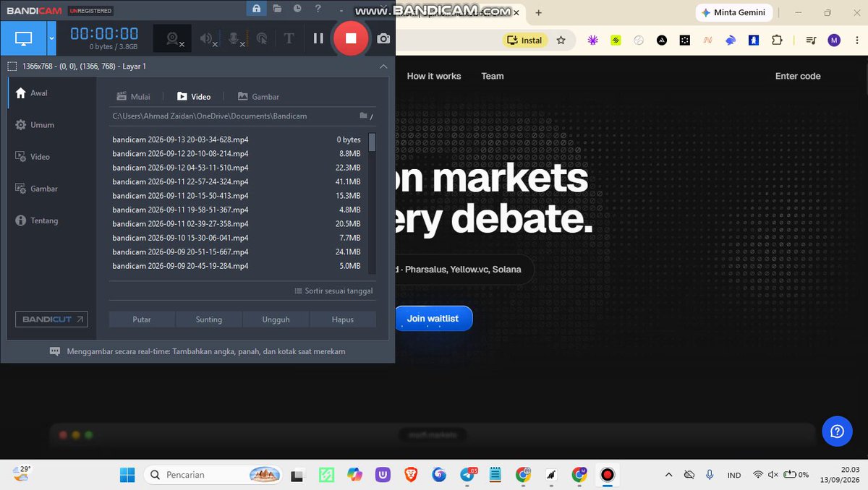Toggle the text overlay T icon
868x490 pixels.
tap(289, 38)
